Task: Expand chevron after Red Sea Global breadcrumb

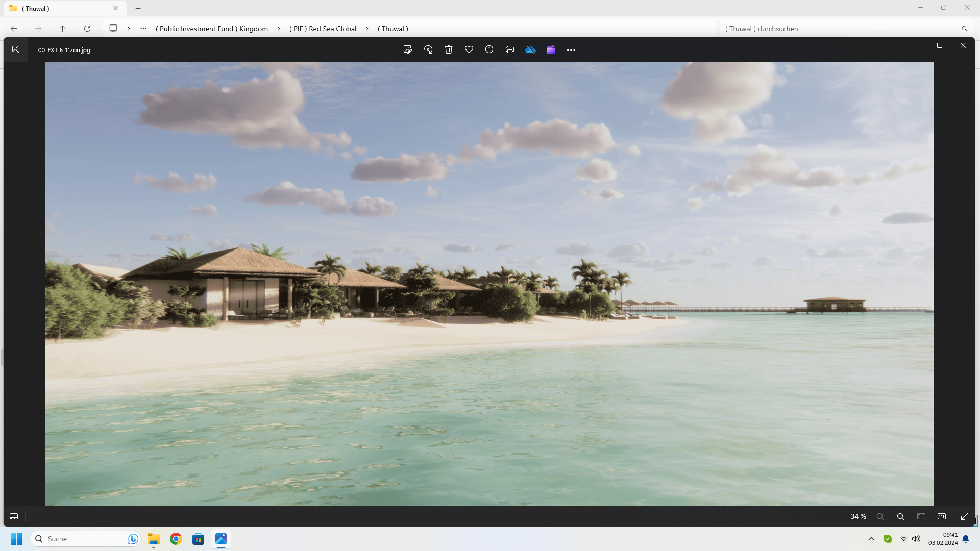Action: pyautogui.click(x=367, y=29)
